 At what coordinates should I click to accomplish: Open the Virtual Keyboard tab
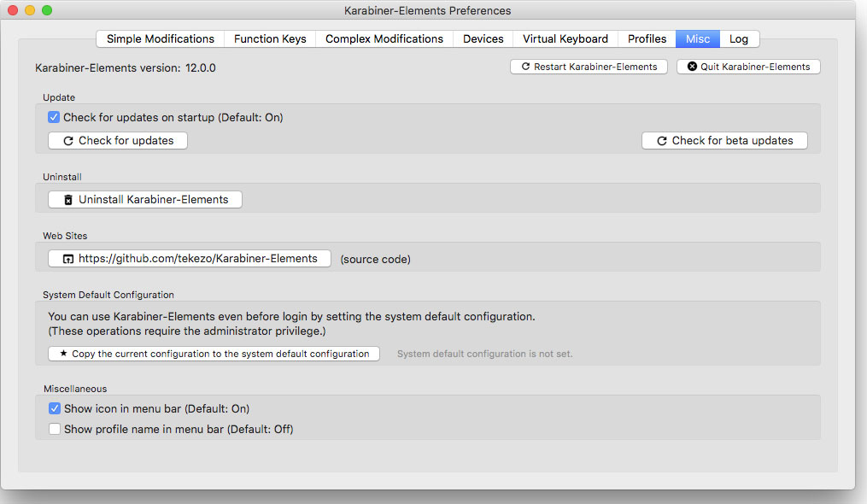[x=565, y=38]
